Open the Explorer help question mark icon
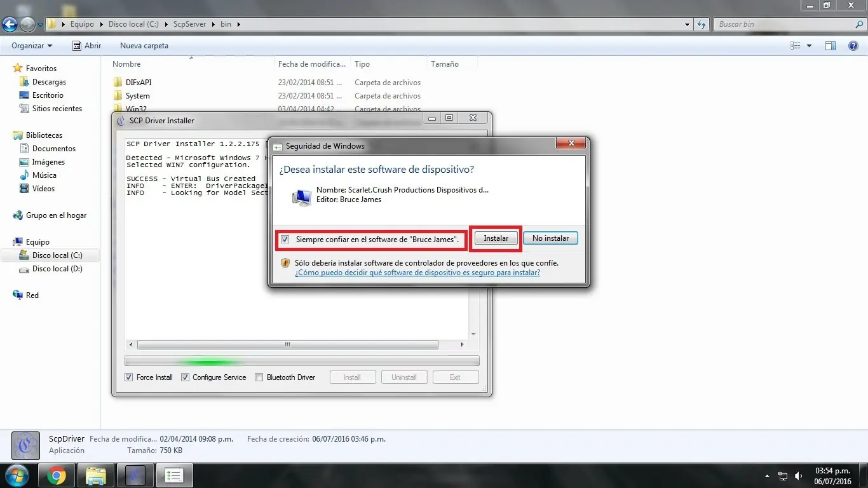This screenshot has height=488, width=868. coord(853,46)
